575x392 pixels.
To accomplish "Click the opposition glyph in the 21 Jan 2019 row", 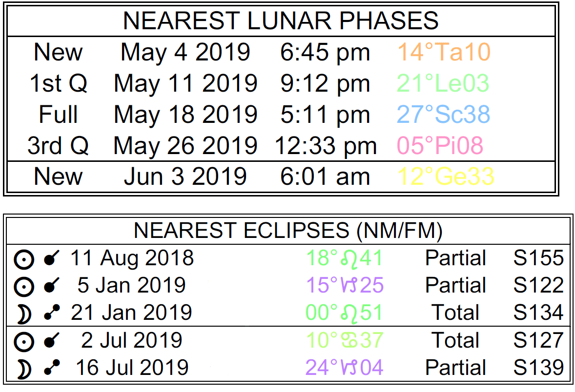I will click(50, 314).
